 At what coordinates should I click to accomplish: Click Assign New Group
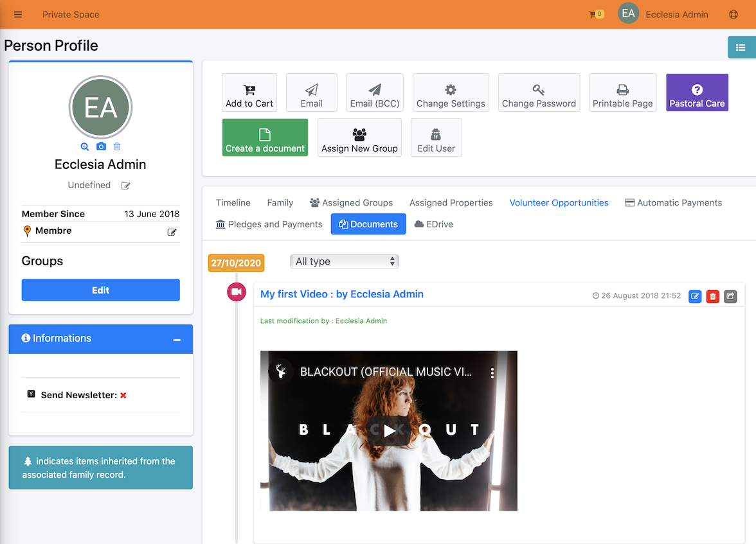pos(359,137)
